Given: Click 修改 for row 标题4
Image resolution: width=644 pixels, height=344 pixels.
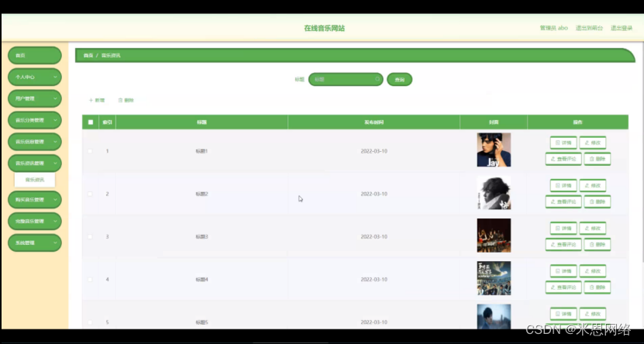Looking at the screenshot, I should (x=593, y=271).
